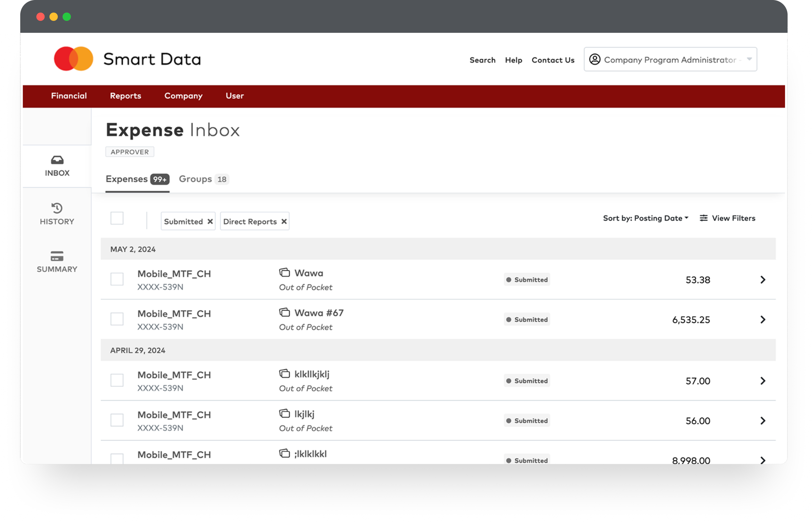This screenshot has height=522, width=812.
Task: Open the Reports menu
Action: click(125, 96)
